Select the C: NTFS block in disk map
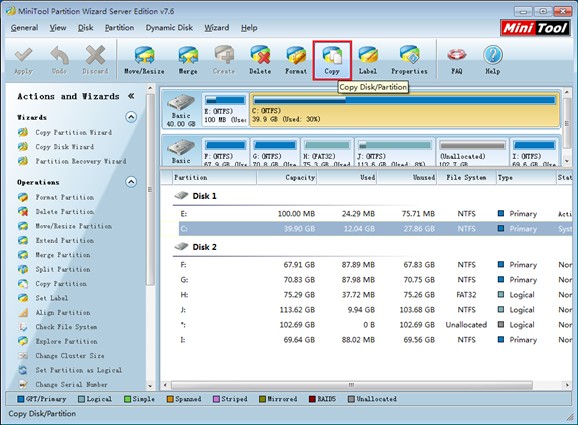 [404, 109]
